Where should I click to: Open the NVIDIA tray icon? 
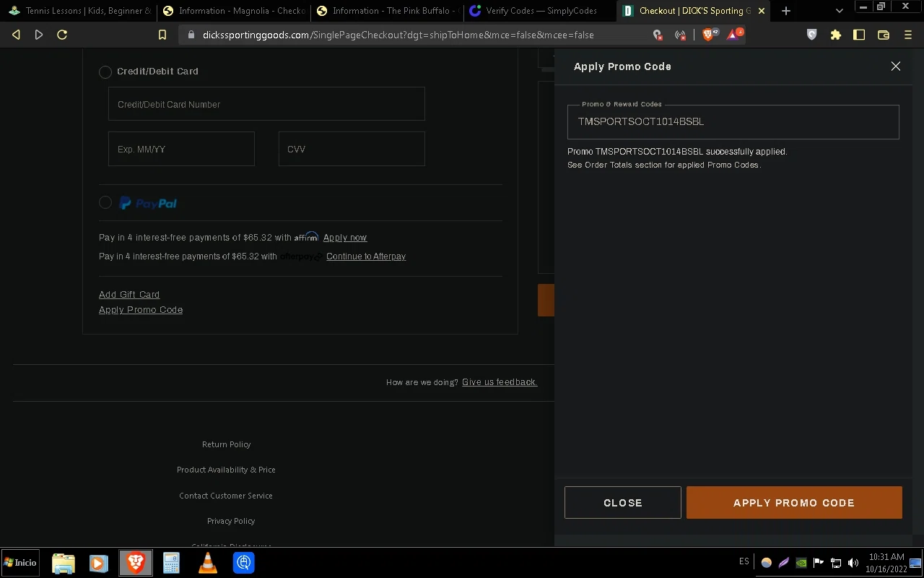coord(801,563)
